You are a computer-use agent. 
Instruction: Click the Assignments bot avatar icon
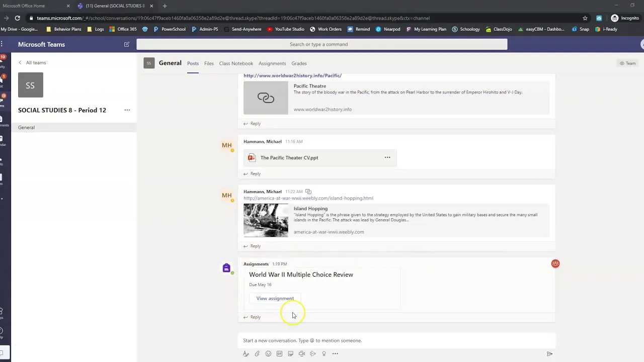click(226, 268)
